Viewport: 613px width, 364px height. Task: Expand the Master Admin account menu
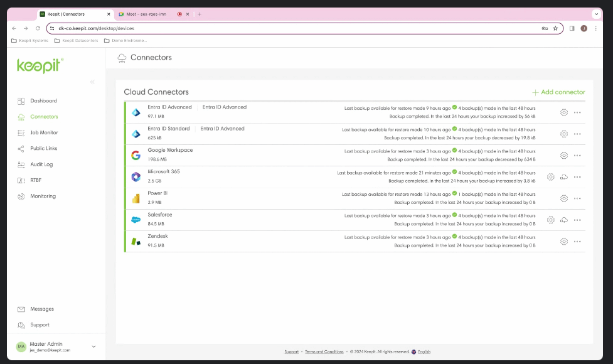point(94,346)
